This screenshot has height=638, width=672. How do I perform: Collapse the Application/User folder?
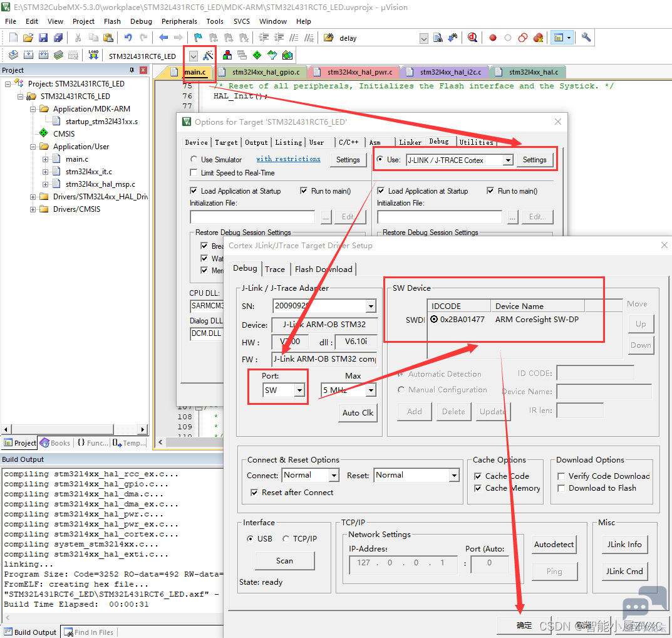33,147
